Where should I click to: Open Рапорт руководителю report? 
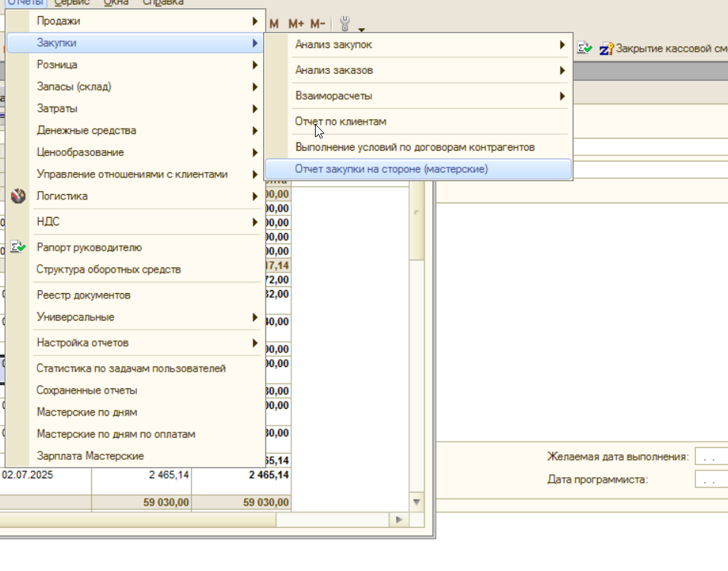coord(135,247)
